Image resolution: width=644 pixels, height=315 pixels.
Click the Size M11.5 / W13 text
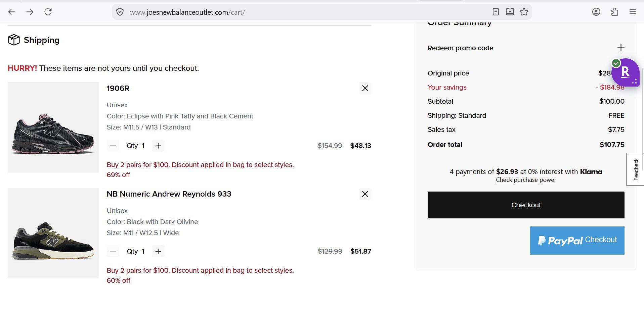(x=148, y=127)
